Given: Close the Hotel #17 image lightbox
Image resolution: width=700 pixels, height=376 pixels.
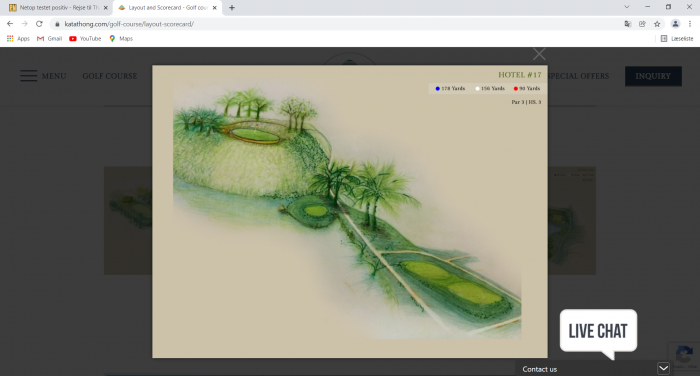Looking at the screenshot, I should 539,54.
